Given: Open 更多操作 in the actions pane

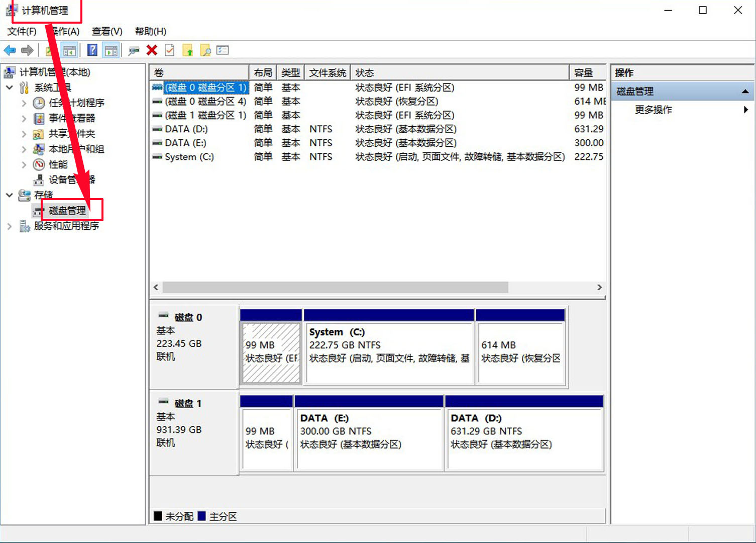Looking at the screenshot, I should click(653, 110).
